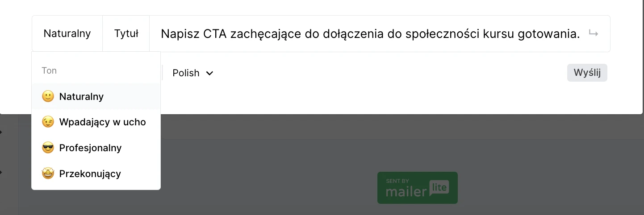Choose the Wpadający w ucho tone
This screenshot has height=215, width=644.
(x=102, y=122)
